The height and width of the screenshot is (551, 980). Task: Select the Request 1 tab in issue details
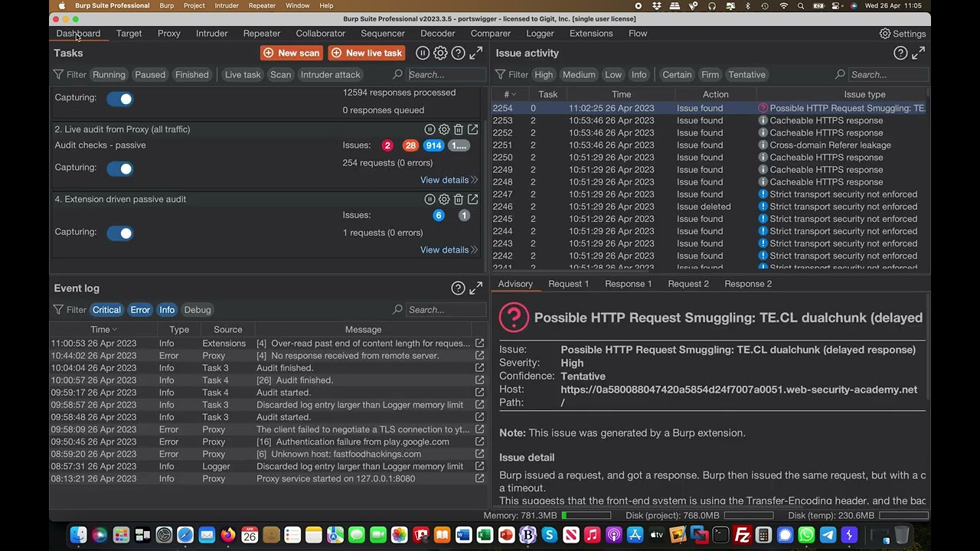click(x=569, y=284)
